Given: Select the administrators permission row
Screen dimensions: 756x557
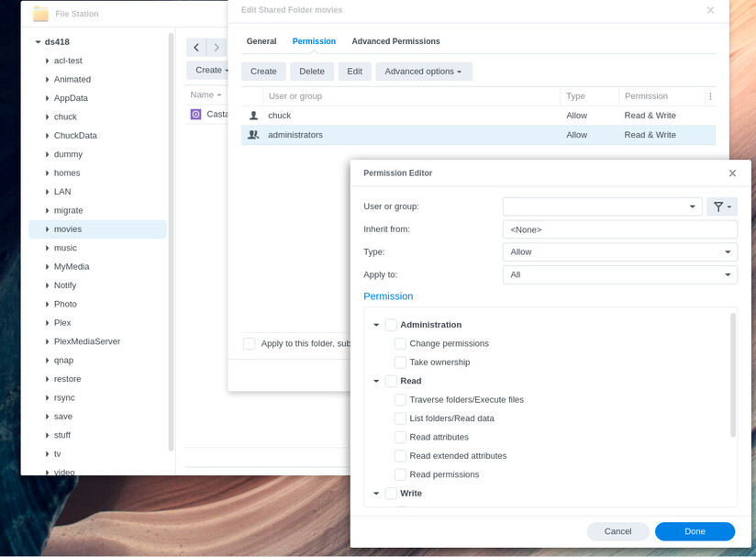Looking at the screenshot, I should tap(478, 135).
